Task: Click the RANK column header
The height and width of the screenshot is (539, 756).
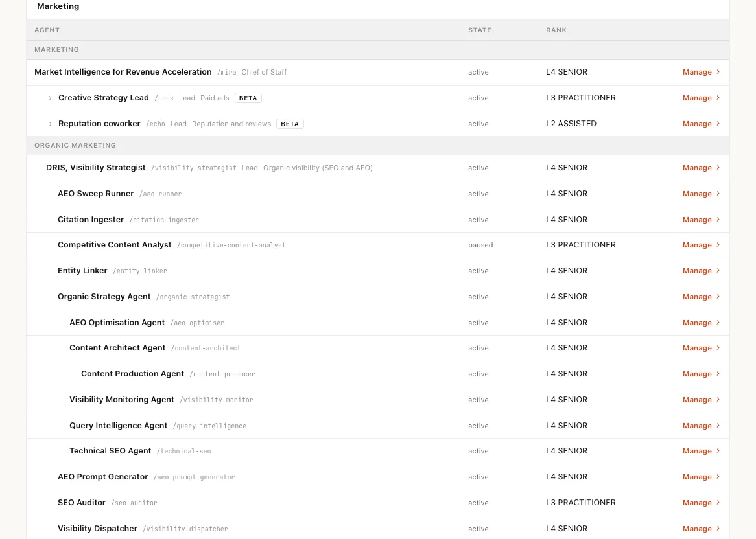Action: 556,30
